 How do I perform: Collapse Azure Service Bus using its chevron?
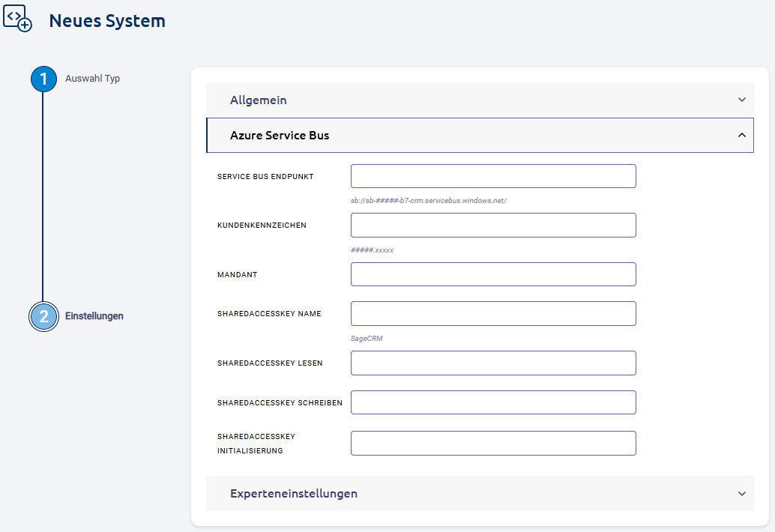(741, 136)
